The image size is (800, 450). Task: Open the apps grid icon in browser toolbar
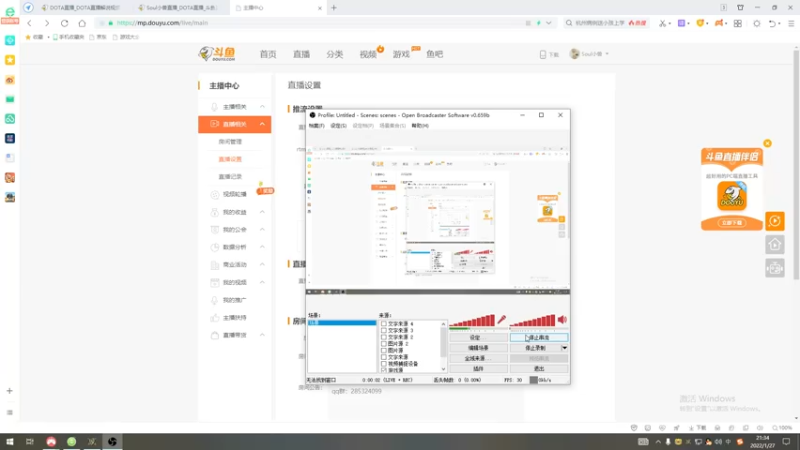coord(738,23)
